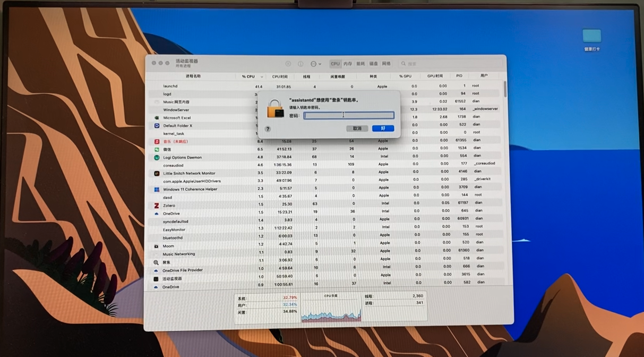Toggle sort order on % CPU column header
The height and width of the screenshot is (357, 644).
[251, 76]
